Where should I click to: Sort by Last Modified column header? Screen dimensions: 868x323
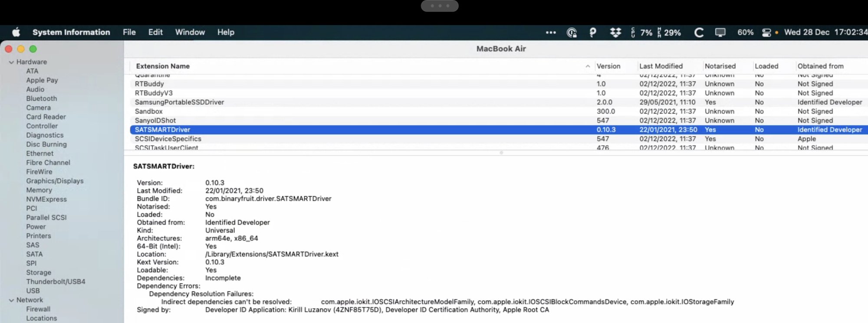tap(661, 66)
